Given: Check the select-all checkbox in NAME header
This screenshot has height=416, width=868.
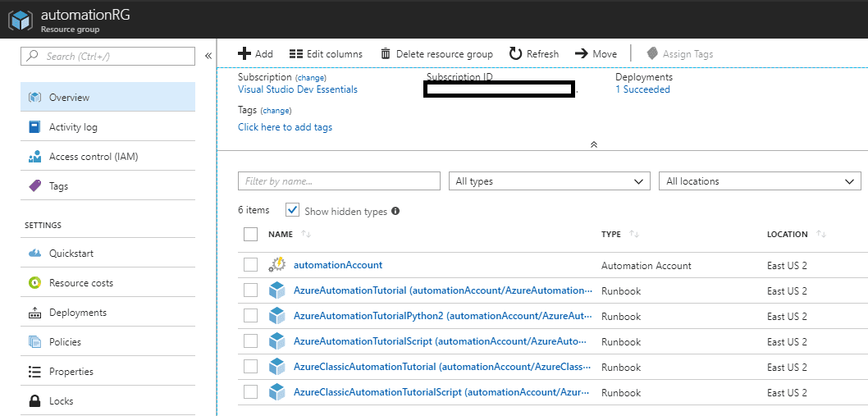Looking at the screenshot, I should 251,235.
